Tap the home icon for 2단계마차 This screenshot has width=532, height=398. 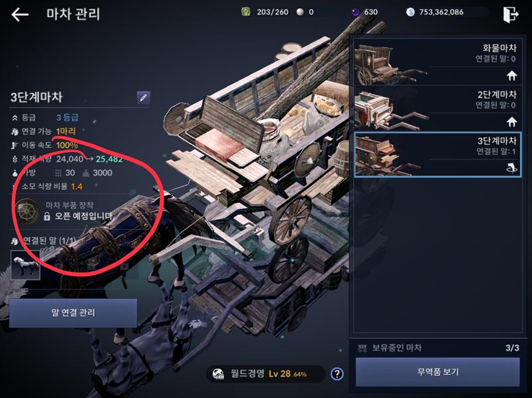pyautogui.click(x=511, y=122)
